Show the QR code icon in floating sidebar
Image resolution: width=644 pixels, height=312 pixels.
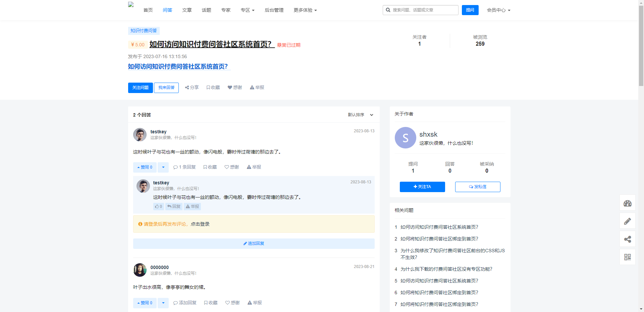click(627, 257)
